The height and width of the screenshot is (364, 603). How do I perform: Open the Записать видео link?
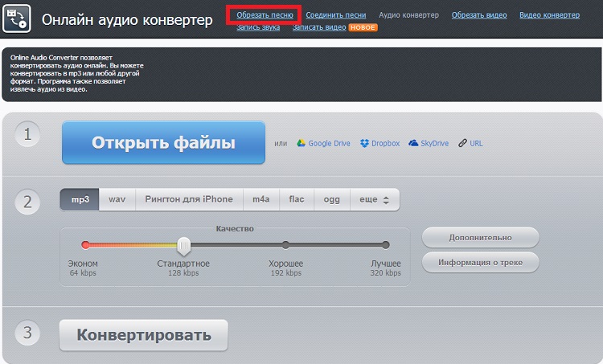(x=319, y=27)
